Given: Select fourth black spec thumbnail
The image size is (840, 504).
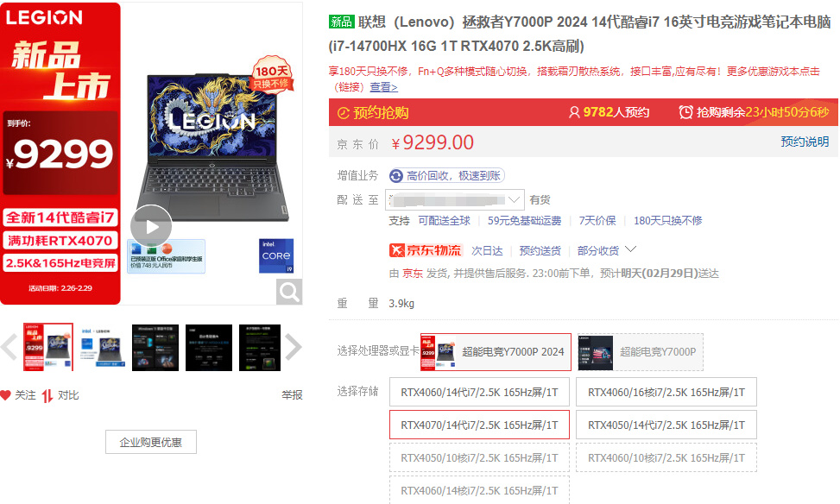Looking at the screenshot, I should [209, 347].
